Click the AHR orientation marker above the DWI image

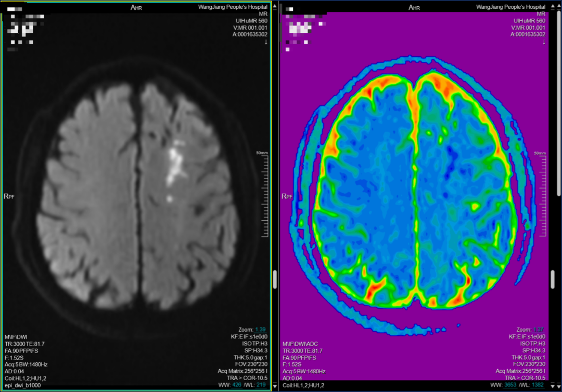pos(136,7)
